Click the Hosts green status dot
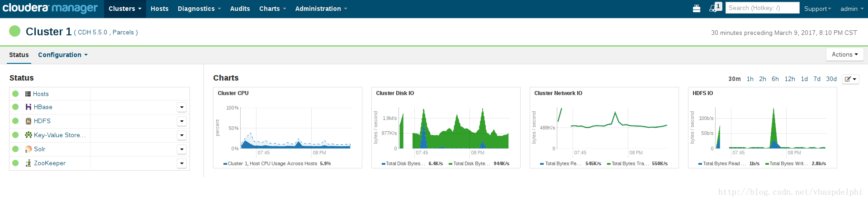 (x=15, y=94)
